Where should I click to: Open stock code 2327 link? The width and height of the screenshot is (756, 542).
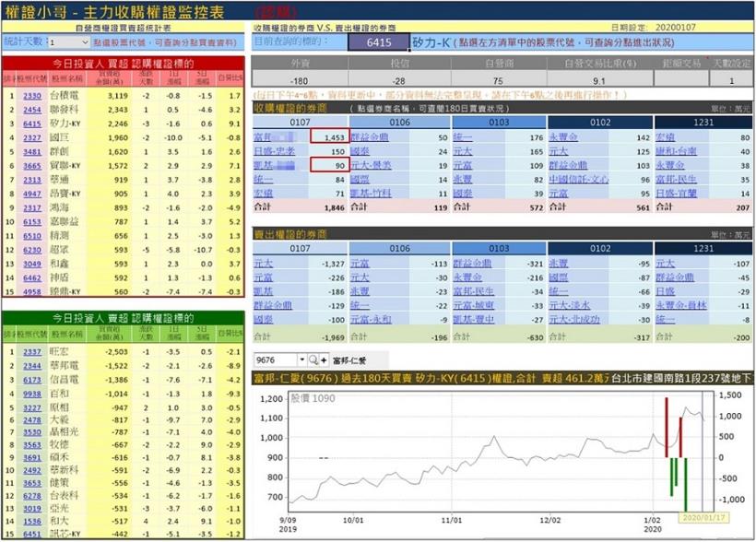tap(32, 138)
